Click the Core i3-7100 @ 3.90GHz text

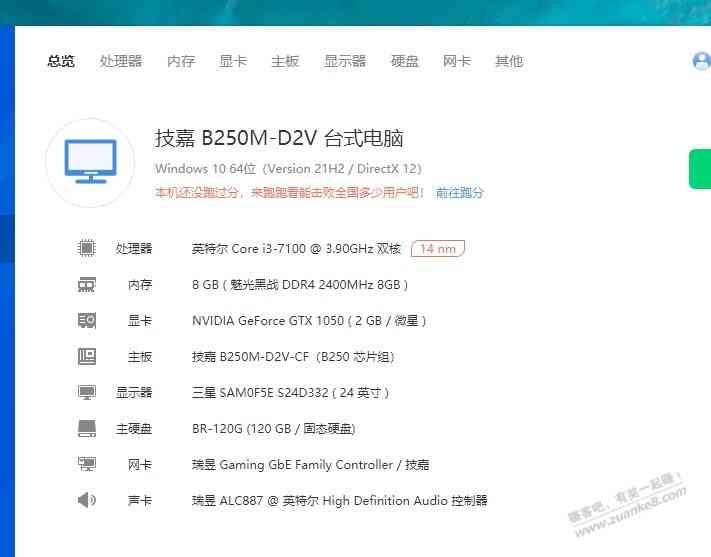[297, 249]
